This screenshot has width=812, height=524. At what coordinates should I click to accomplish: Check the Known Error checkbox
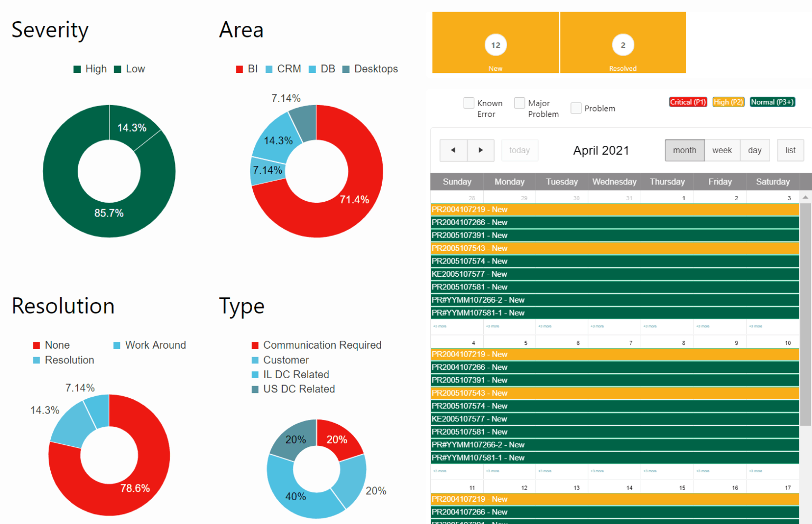pos(468,102)
